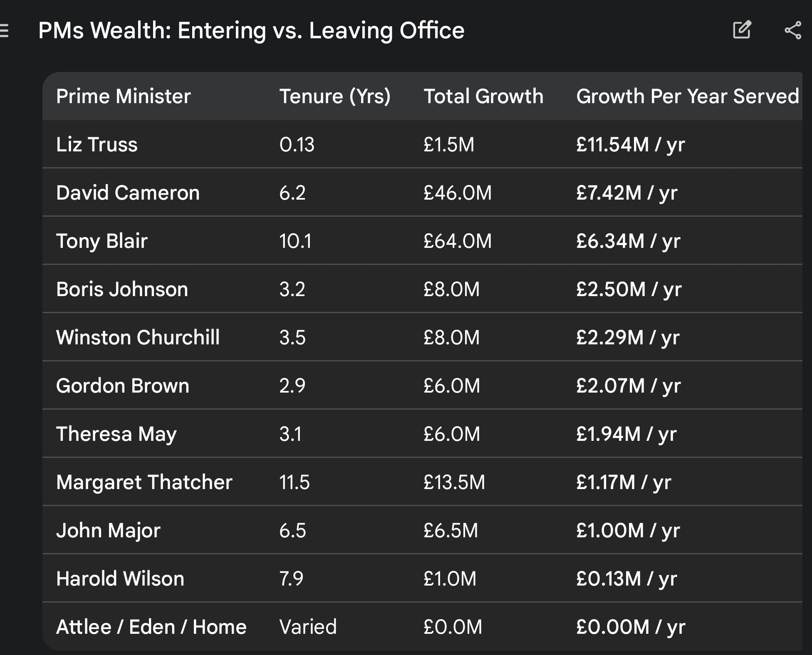The image size is (812, 655).
Task: Click the page title 'PMs Wealth: Entering vs. Leaving Office'
Action: coord(251,30)
